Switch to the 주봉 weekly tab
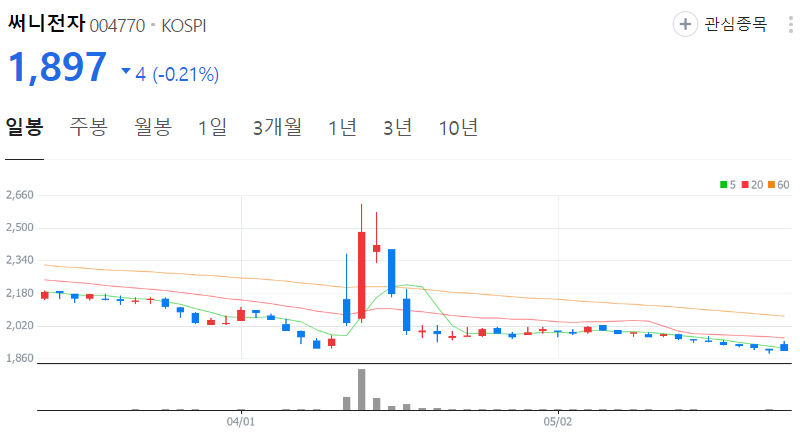Screen dimensions: 800x437 pos(89,127)
